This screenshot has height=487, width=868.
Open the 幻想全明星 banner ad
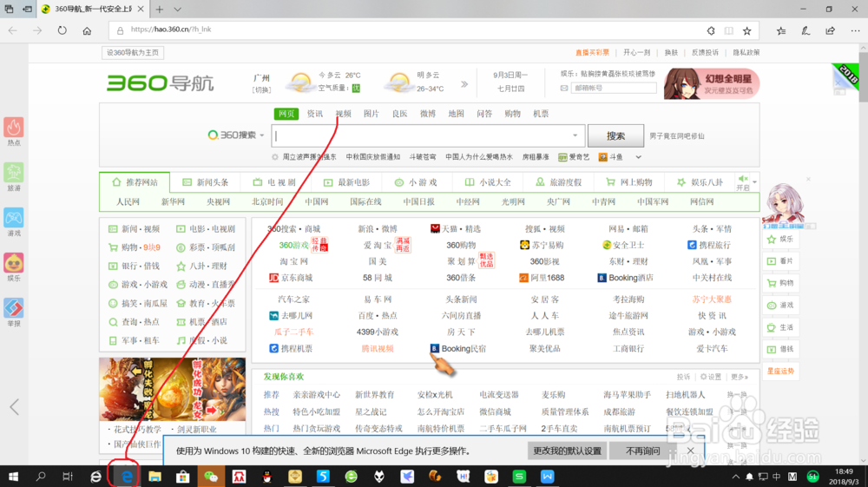712,83
